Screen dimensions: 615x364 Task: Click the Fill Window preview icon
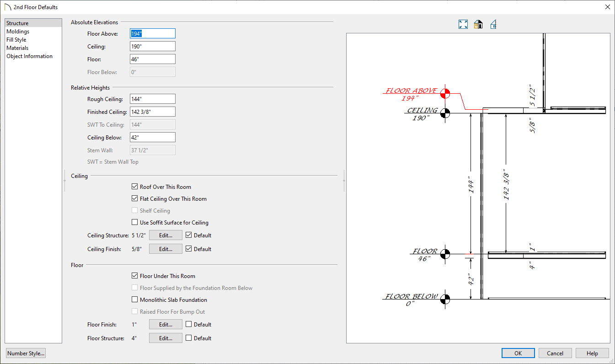[x=463, y=24]
